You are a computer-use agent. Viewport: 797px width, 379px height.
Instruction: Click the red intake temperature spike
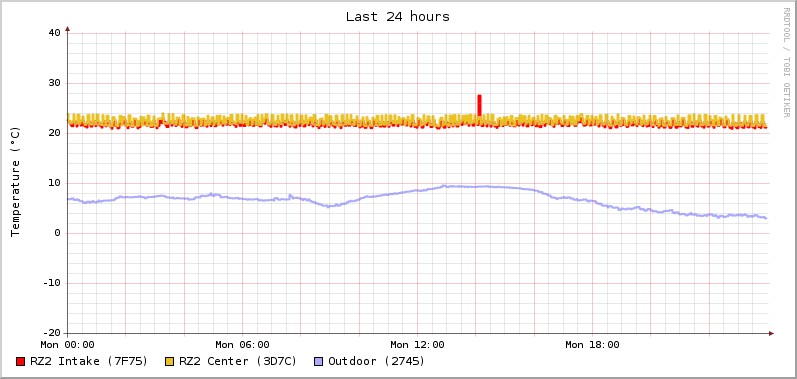pyautogui.click(x=479, y=105)
